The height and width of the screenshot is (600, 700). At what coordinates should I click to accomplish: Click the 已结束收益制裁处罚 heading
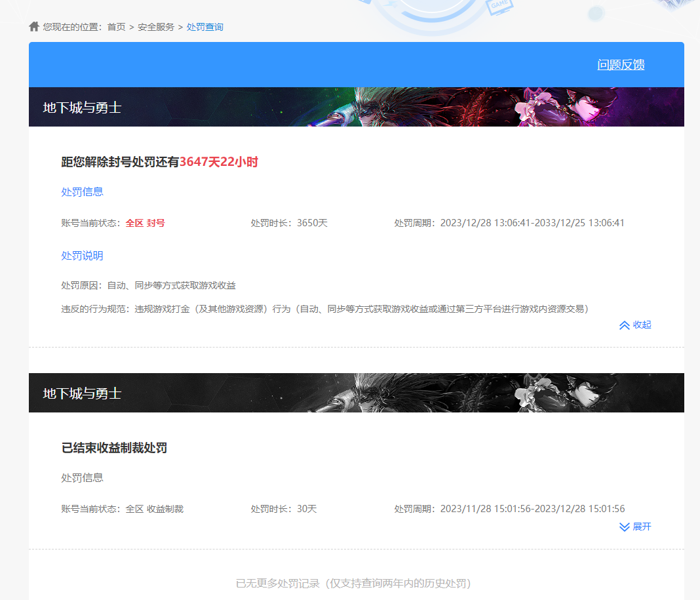coord(114,448)
